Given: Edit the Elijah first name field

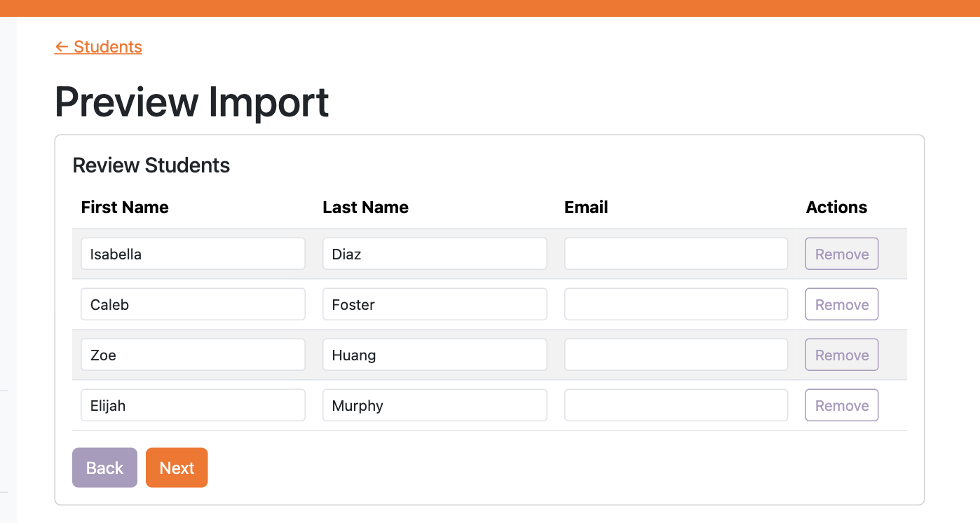Looking at the screenshot, I should [193, 405].
